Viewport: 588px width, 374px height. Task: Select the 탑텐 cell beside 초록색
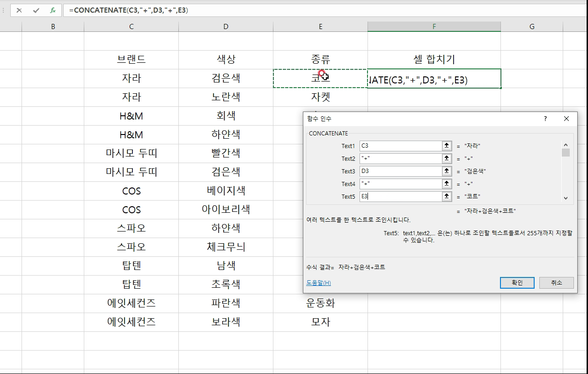pos(131,284)
